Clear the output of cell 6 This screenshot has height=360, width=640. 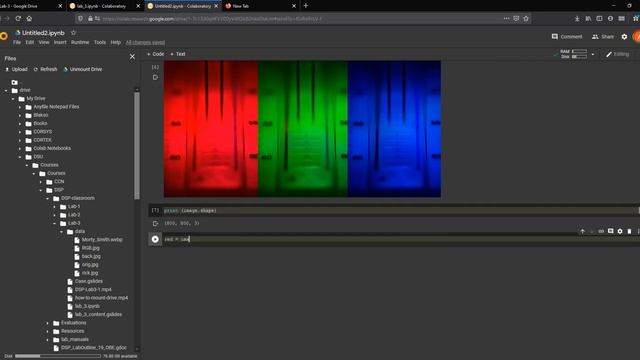pyautogui.click(x=155, y=77)
